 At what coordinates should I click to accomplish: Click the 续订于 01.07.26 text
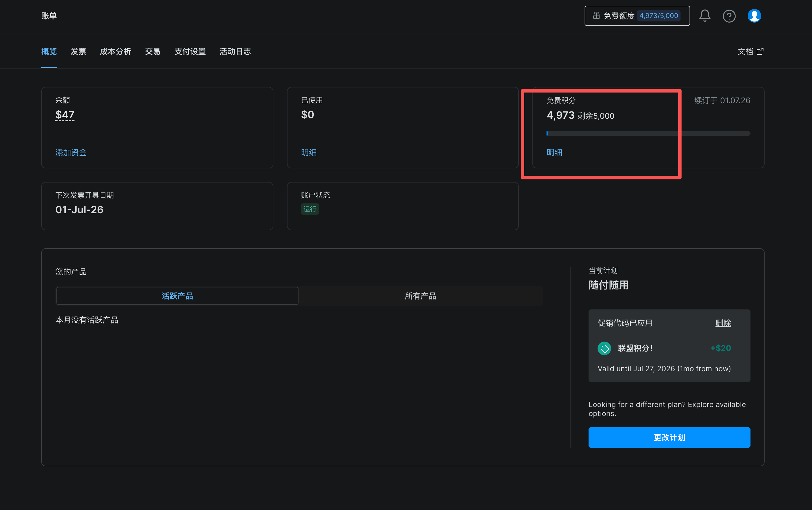coord(722,100)
